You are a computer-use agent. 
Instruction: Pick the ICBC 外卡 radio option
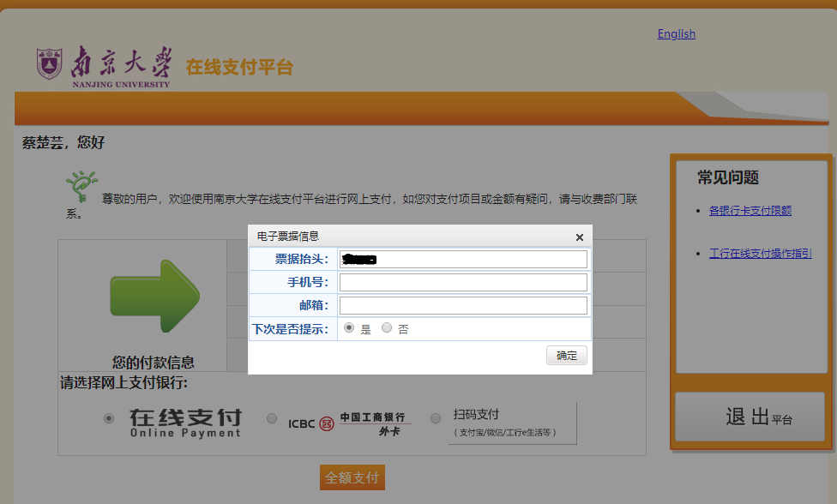[272, 418]
